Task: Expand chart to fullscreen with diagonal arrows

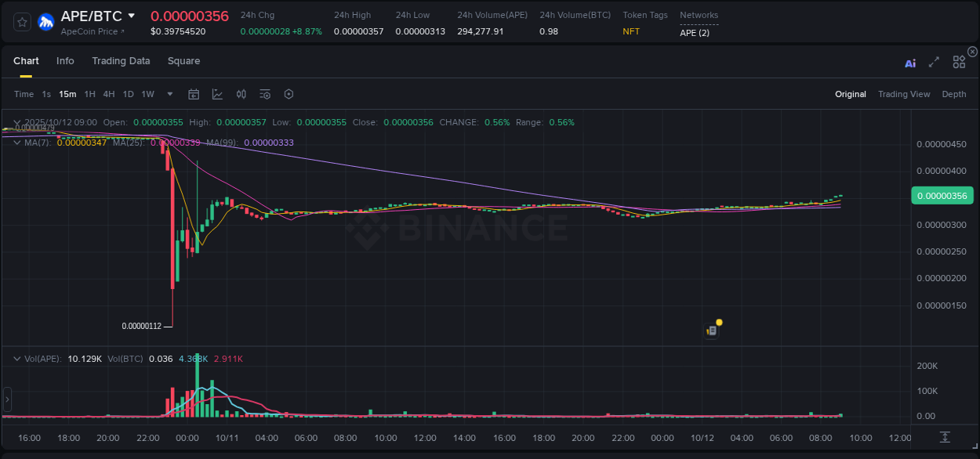Action: pos(934,61)
